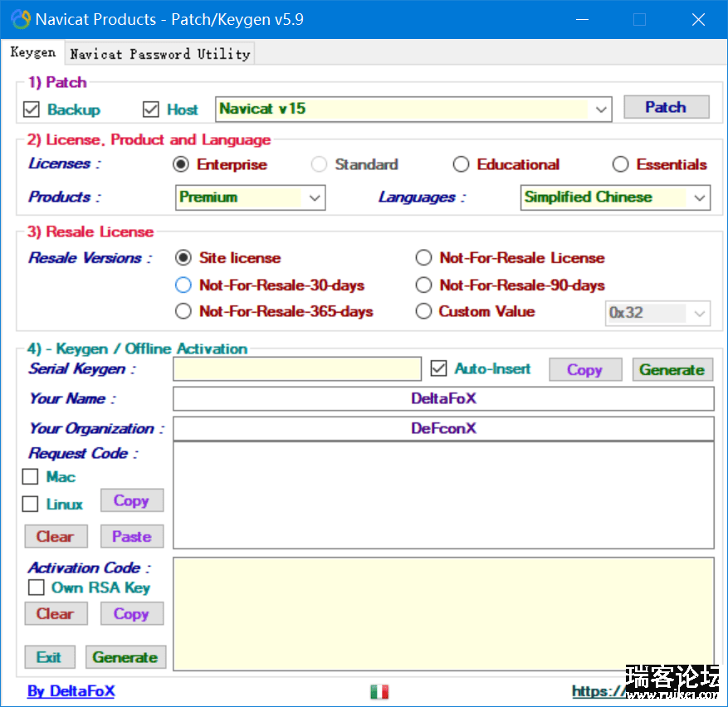This screenshot has width=728, height=707.
Task: Copy the activation code
Action: [x=132, y=614]
